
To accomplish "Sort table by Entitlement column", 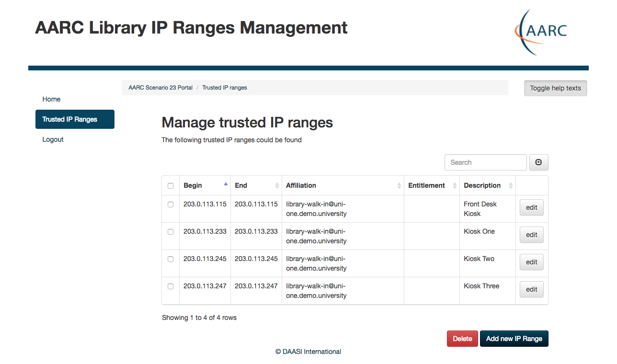I will 432,185.
